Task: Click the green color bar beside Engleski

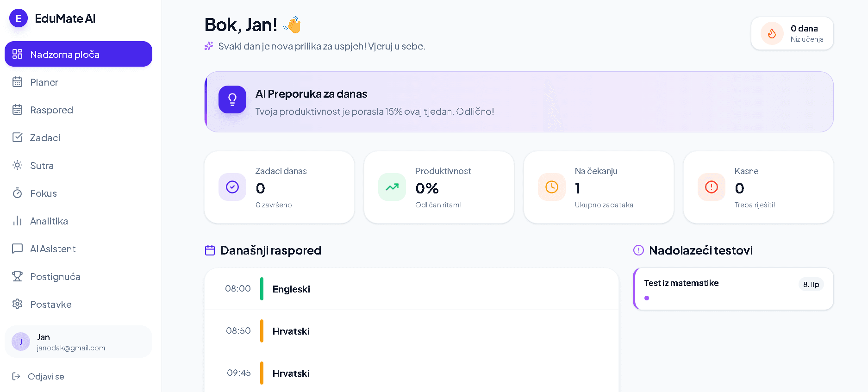Action: (x=262, y=289)
